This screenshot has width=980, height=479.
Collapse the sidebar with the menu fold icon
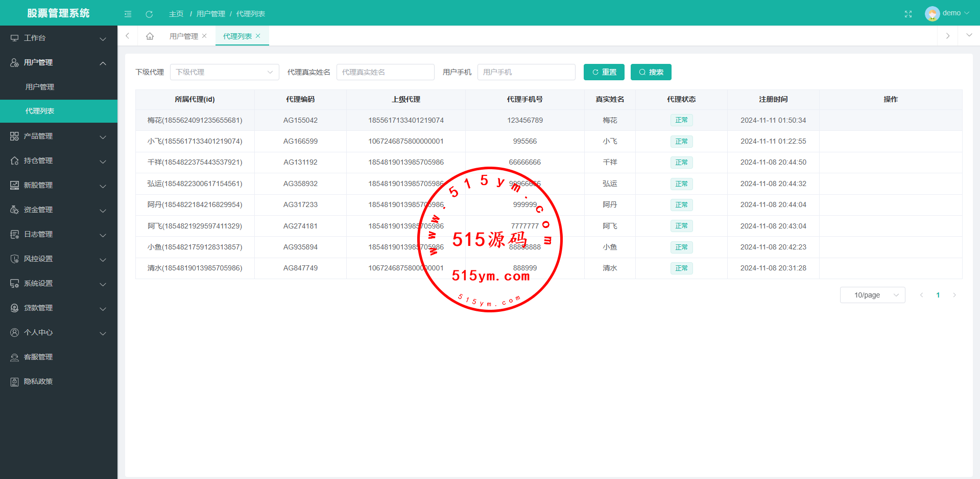[x=128, y=14]
